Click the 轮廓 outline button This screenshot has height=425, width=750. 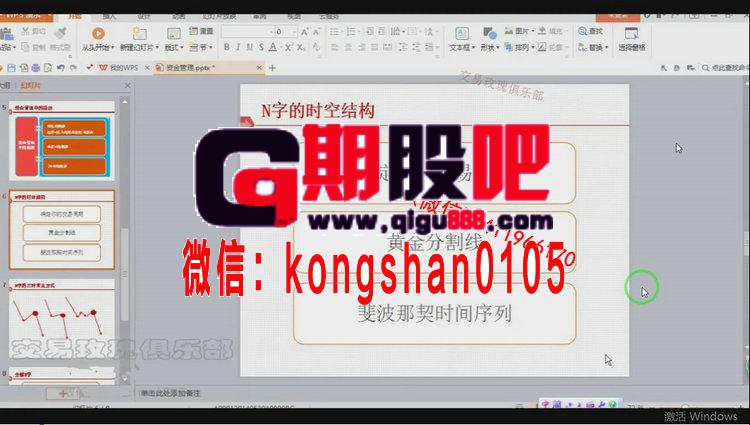click(x=552, y=47)
